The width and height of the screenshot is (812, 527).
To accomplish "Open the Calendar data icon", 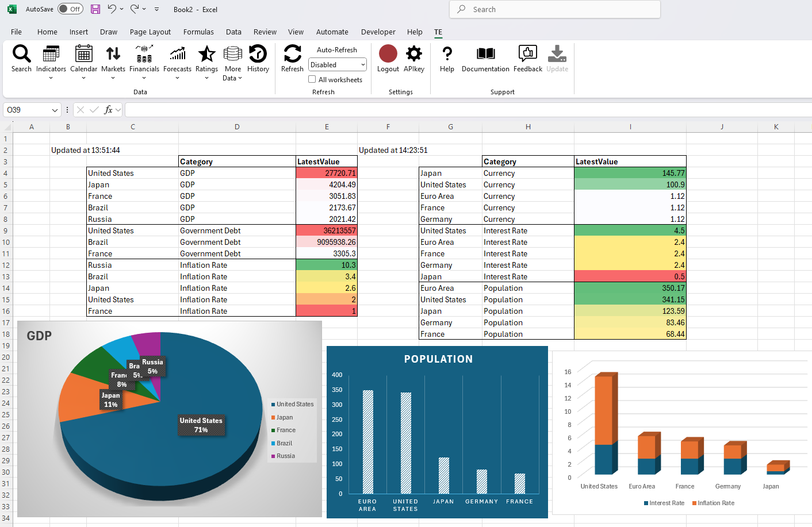I will [83, 54].
